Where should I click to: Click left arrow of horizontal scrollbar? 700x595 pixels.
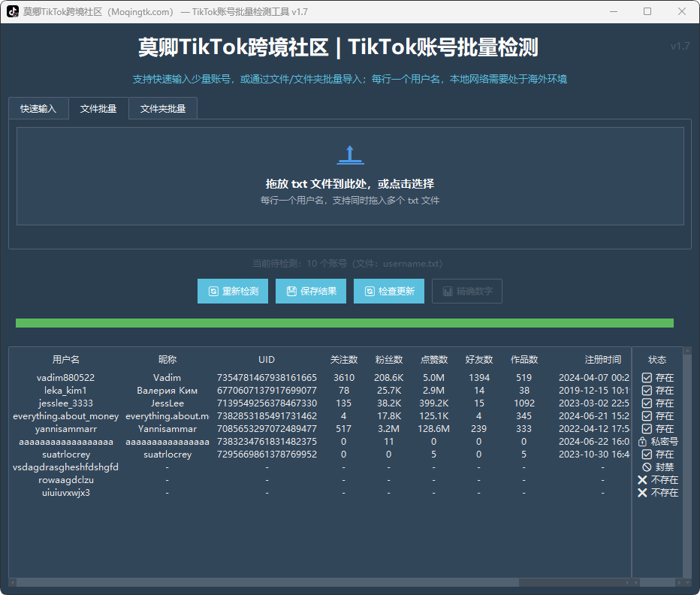point(13,582)
